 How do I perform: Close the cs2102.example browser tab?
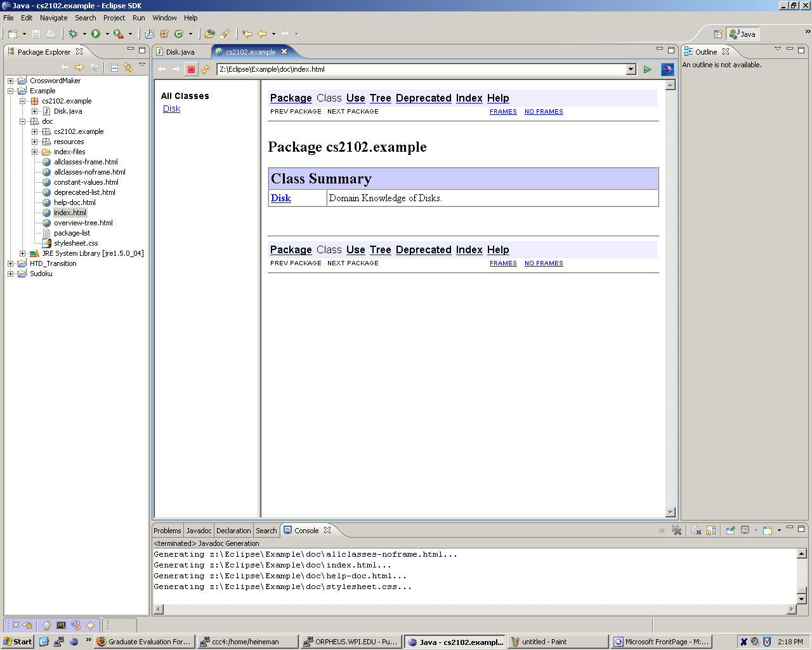[284, 51]
